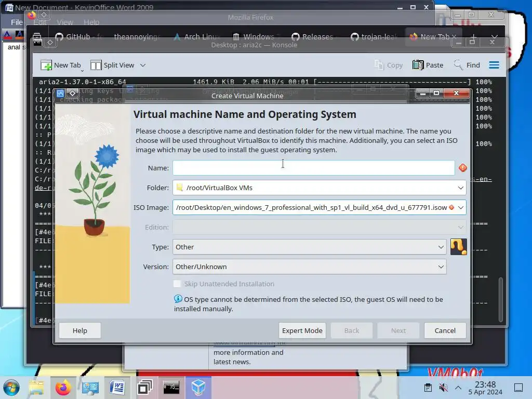Screen dimensions: 532x399
Task: Click the taskbar clock showing 23:48
Action: coord(485,388)
